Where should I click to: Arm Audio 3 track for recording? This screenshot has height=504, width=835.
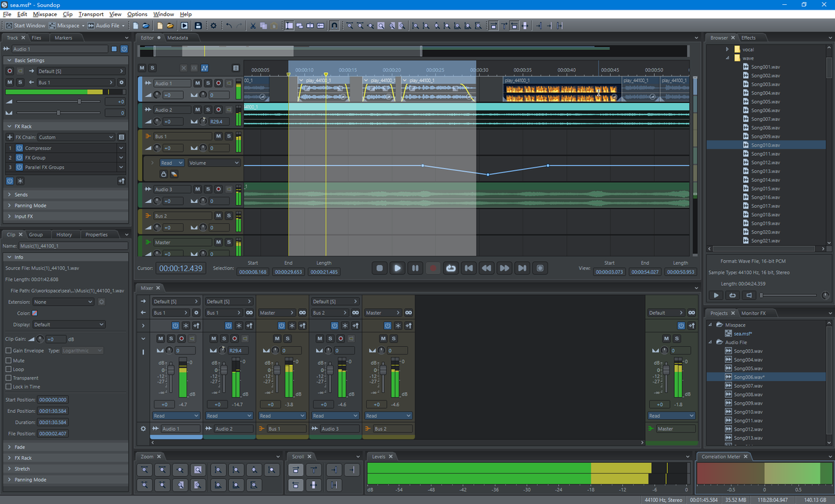pyautogui.click(x=218, y=189)
